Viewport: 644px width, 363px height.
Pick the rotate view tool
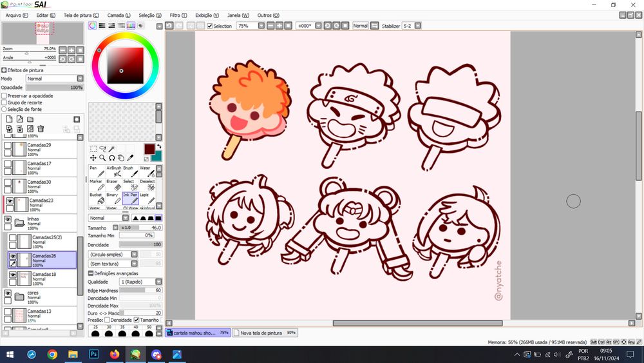[111, 158]
